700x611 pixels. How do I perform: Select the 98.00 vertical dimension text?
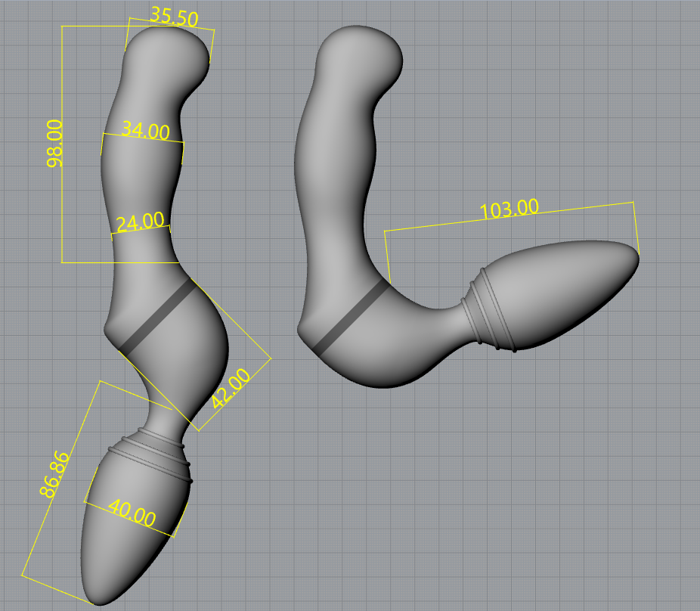[x=55, y=144]
